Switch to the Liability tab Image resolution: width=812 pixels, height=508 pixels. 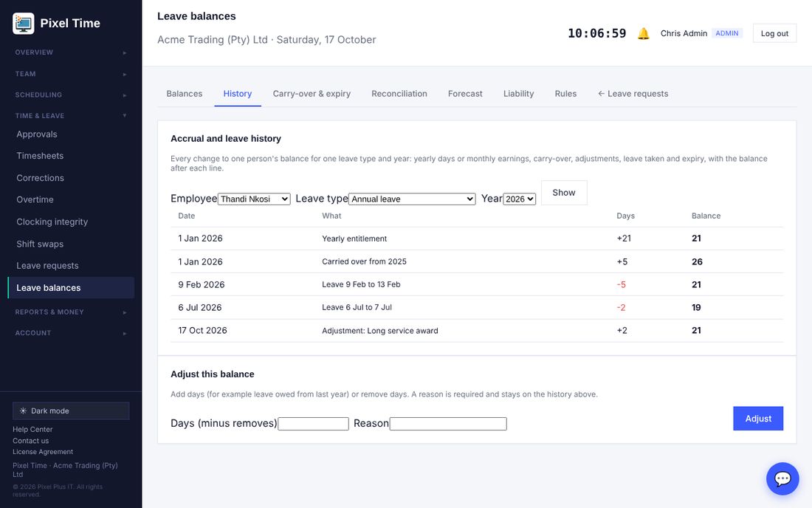tap(518, 94)
